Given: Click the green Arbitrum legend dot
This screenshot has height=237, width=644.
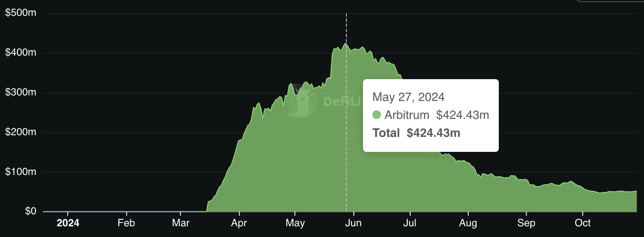Looking at the screenshot, I should [377, 115].
